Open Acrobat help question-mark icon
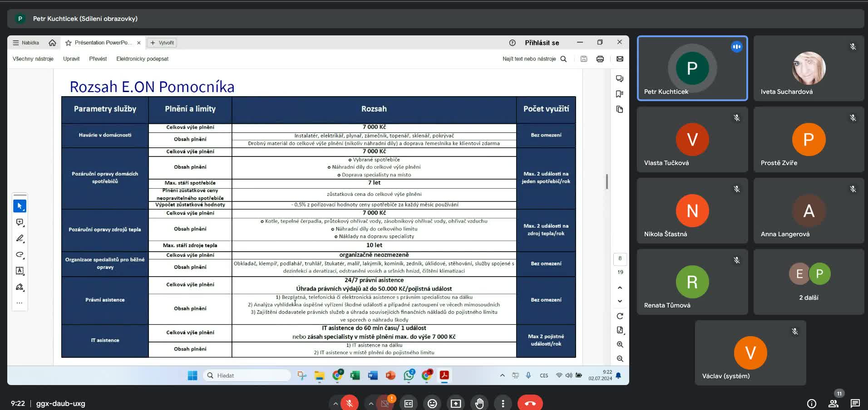This screenshot has width=868, height=410. 512,43
